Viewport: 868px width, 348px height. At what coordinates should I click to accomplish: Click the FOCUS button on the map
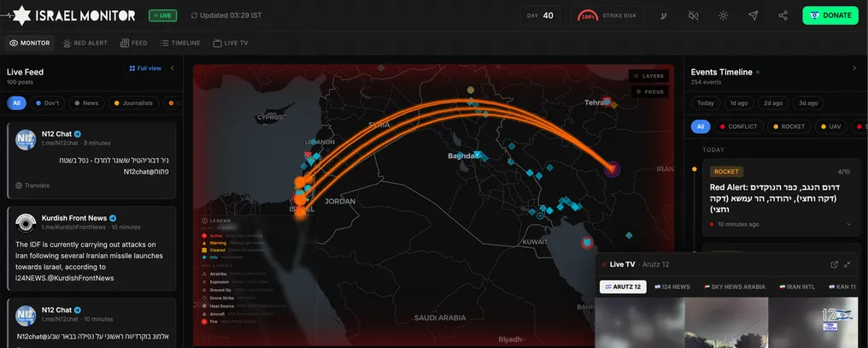point(648,91)
